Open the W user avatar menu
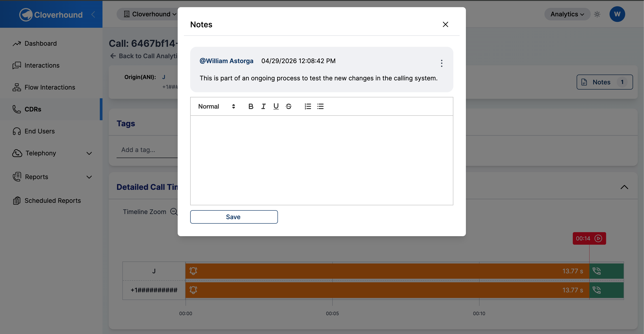The image size is (644, 334). [x=617, y=14]
